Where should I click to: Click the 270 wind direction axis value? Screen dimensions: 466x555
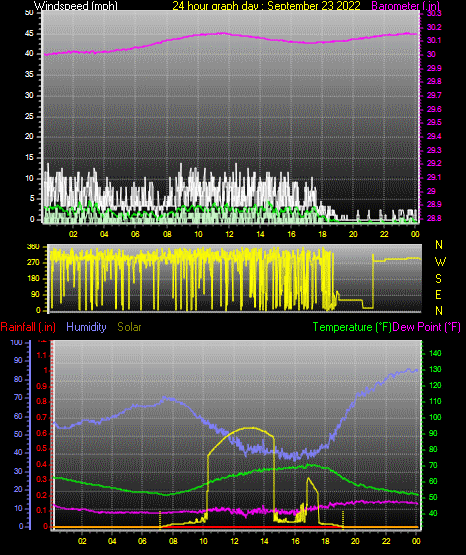click(x=33, y=263)
